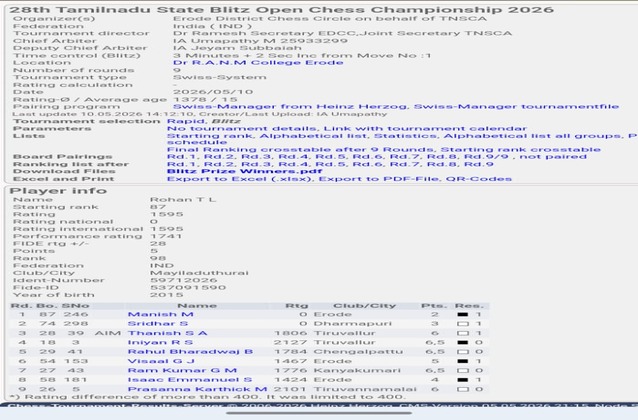
Task: Open Board Pairings for Rd.6
Action: 368,157
